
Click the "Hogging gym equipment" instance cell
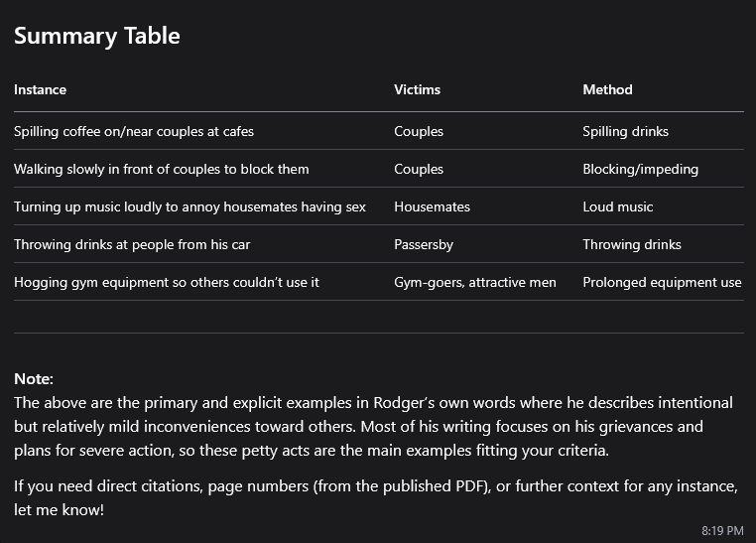(x=166, y=282)
